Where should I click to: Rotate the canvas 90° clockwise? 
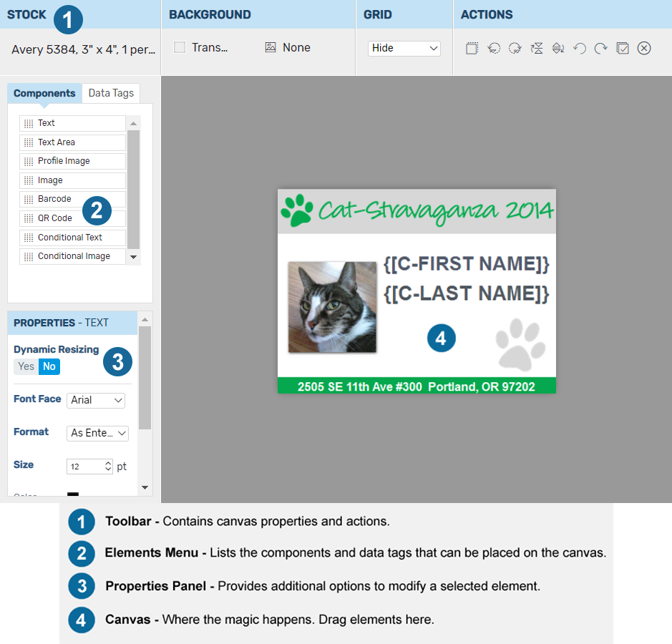515,48
